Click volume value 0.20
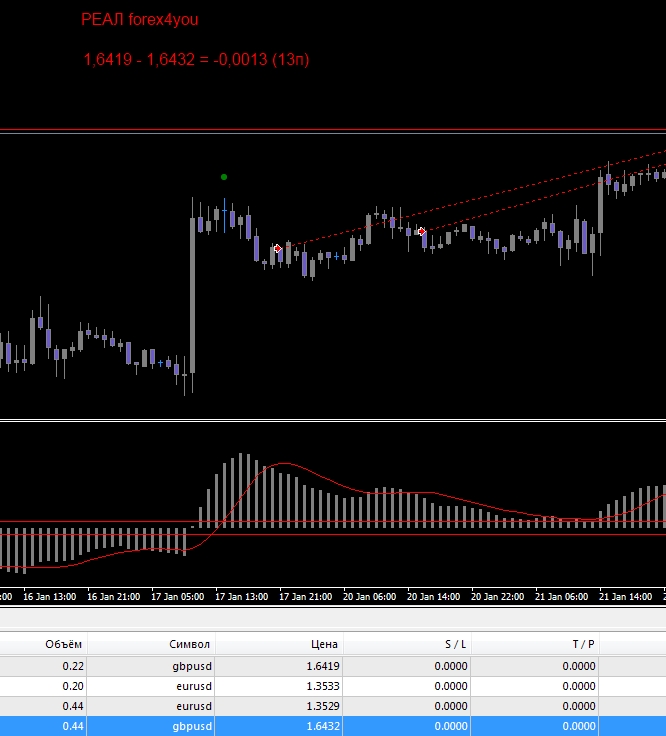Image resolution: width=666 pixels, height=736 pixels. click(73, 686)
